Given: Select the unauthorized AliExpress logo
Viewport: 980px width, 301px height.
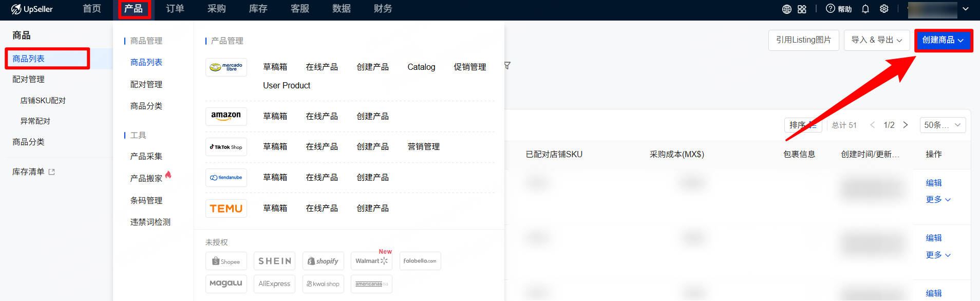Looking at the screenshot, I should point(274,284).
